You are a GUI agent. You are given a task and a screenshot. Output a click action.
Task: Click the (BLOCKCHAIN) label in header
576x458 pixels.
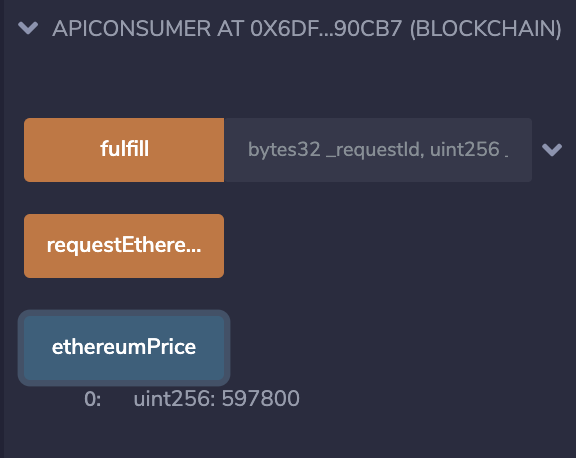pos(486,29)
